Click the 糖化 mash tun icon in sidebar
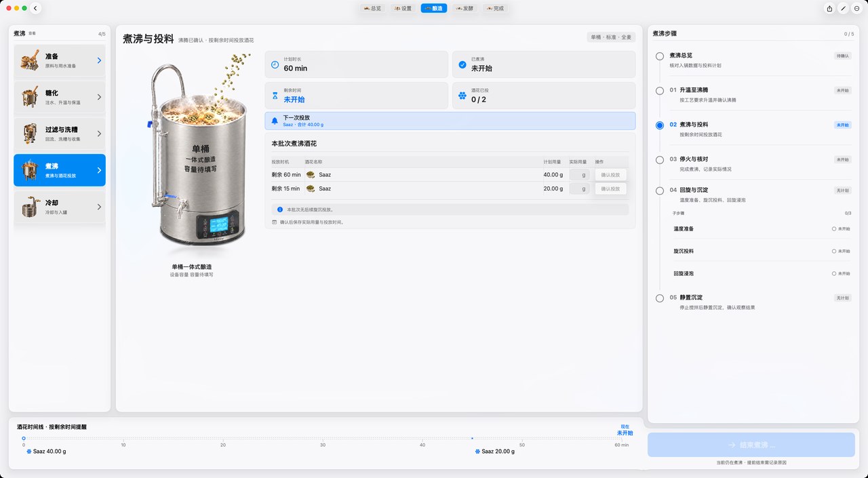 (30, 97)
